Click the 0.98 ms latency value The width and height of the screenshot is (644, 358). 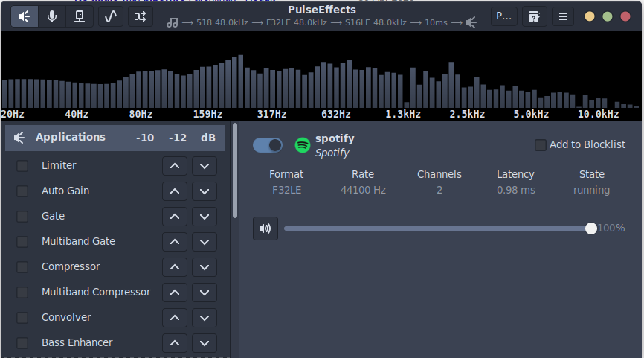point(516,190)
